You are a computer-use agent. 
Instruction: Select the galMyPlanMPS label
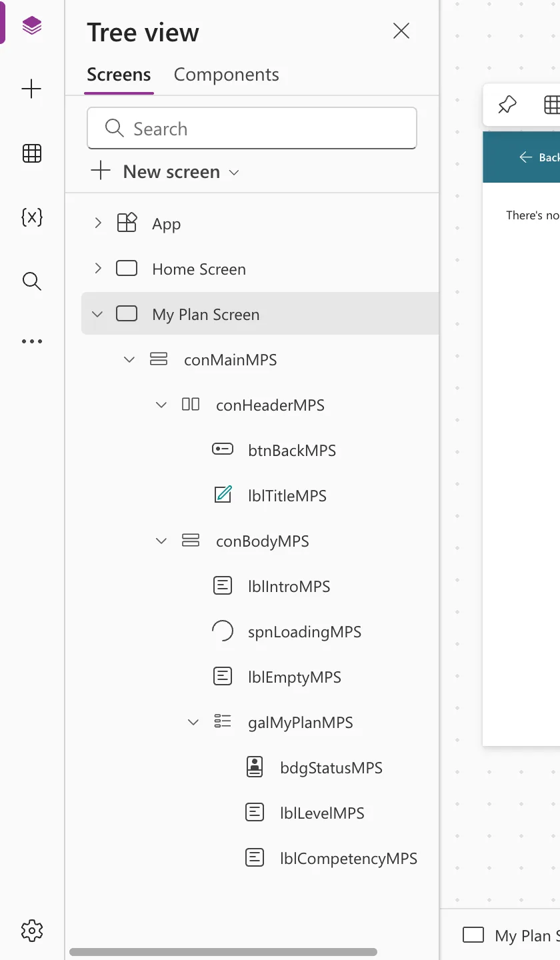click(301, 723)
